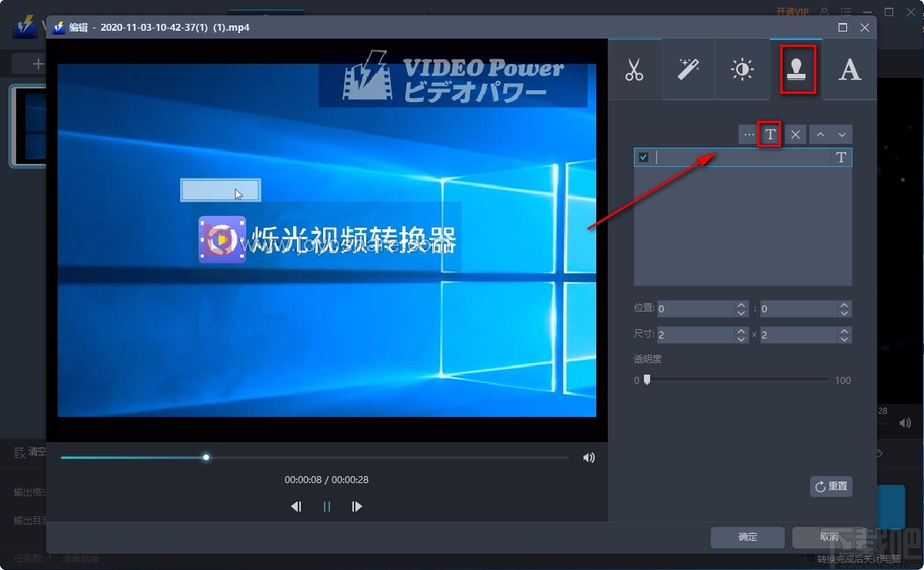Reset watermark settings via 重置 button
This screenshot has width=924, height=570.
pos(831,486)
